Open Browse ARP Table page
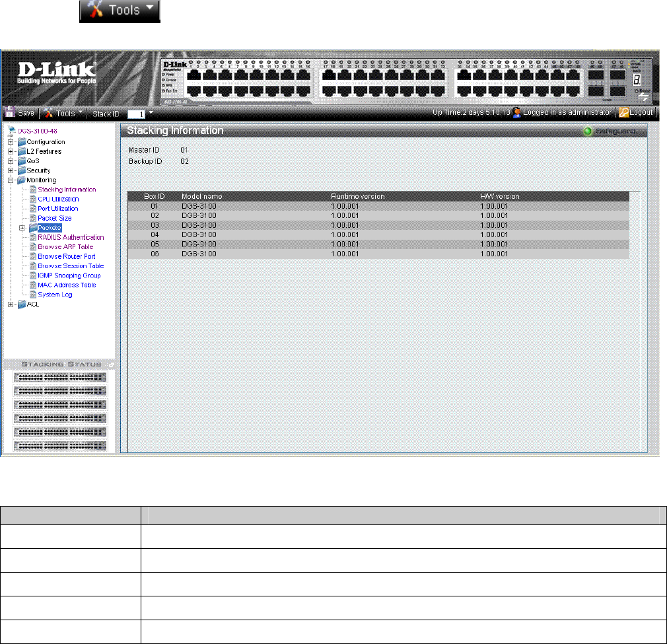This screenshot has height=644, width=667. tap(65, 247)
